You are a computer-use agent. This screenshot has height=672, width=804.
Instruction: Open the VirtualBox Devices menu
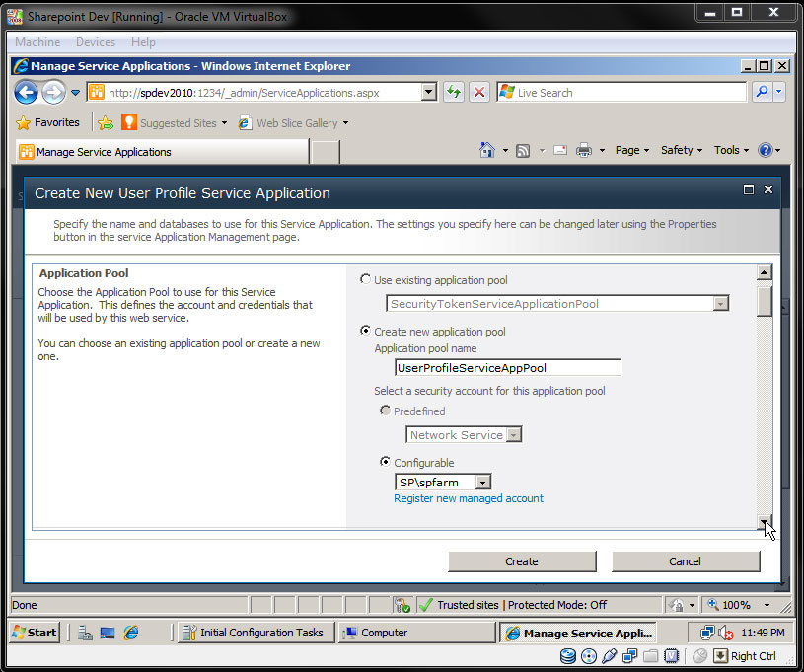[x=96, y=42]
